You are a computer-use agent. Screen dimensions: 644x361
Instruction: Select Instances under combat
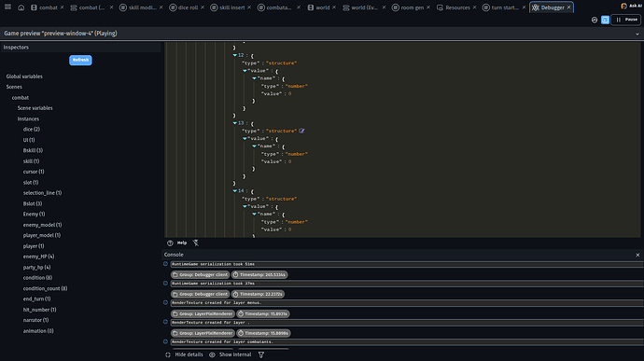(28, 118)
